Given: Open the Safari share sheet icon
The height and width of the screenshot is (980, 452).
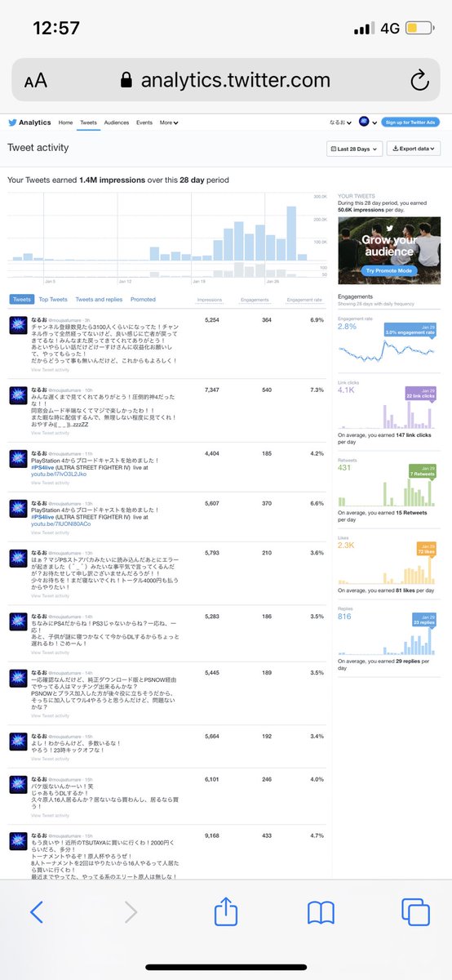Looking at the screenshot, I should click(x=226, y=910).
